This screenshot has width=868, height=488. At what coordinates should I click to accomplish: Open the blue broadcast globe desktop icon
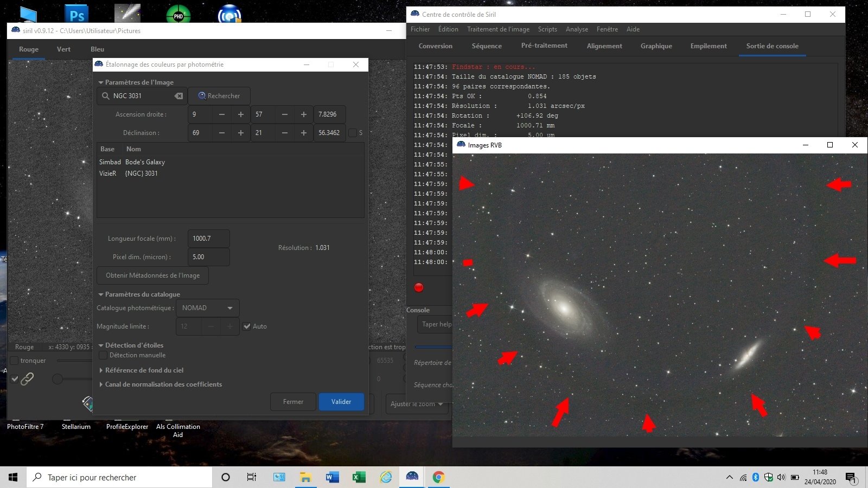(229, 14)
